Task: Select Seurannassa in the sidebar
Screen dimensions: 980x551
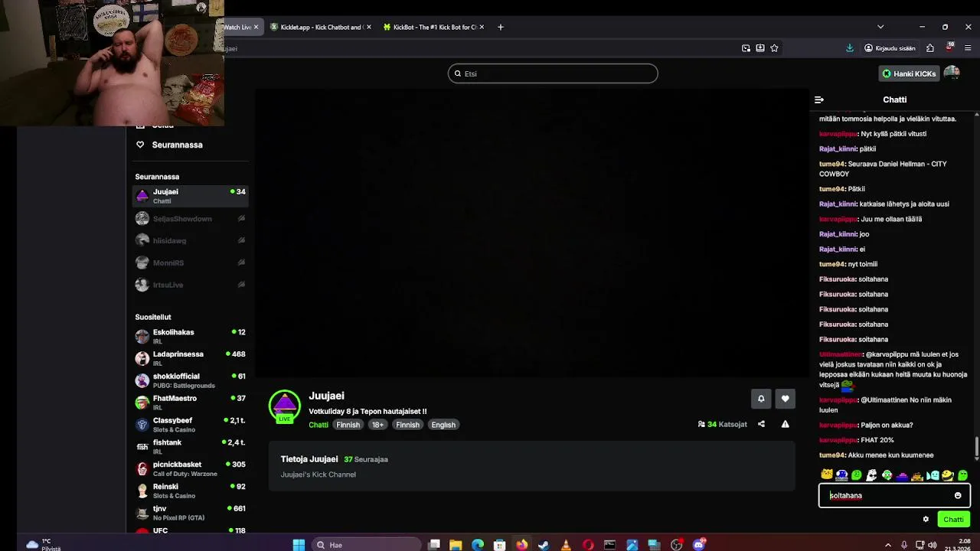Action: pos(177,145)
